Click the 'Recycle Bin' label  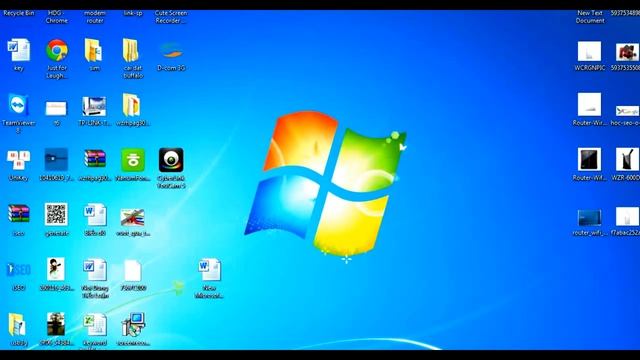pos(18,13)
